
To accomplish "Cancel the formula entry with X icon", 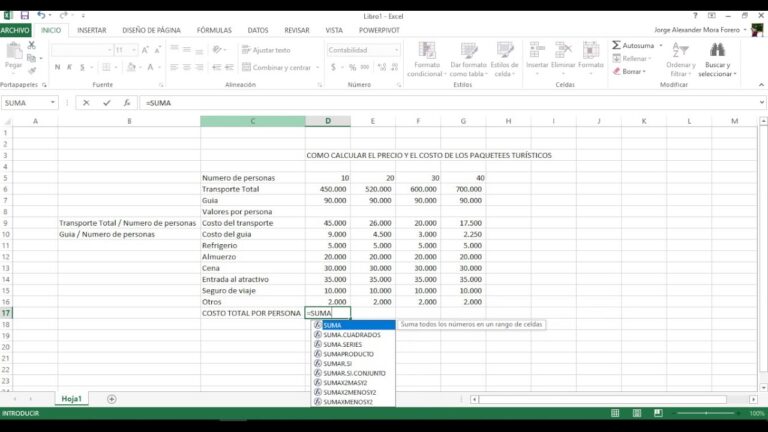I will (87, 103).
